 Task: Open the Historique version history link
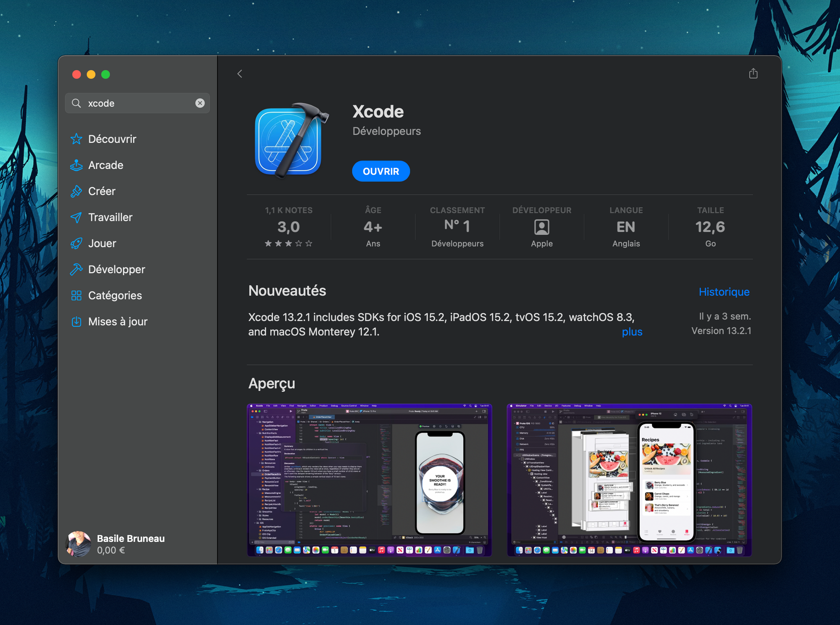[724, 292]
